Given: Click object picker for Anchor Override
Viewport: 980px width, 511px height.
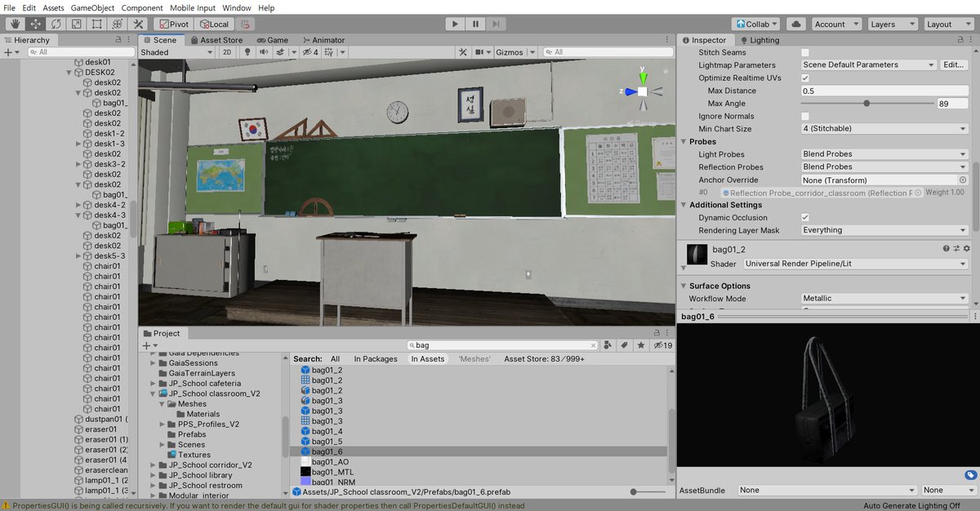Looking at the screenshot, I should click(x=962, y=180).
